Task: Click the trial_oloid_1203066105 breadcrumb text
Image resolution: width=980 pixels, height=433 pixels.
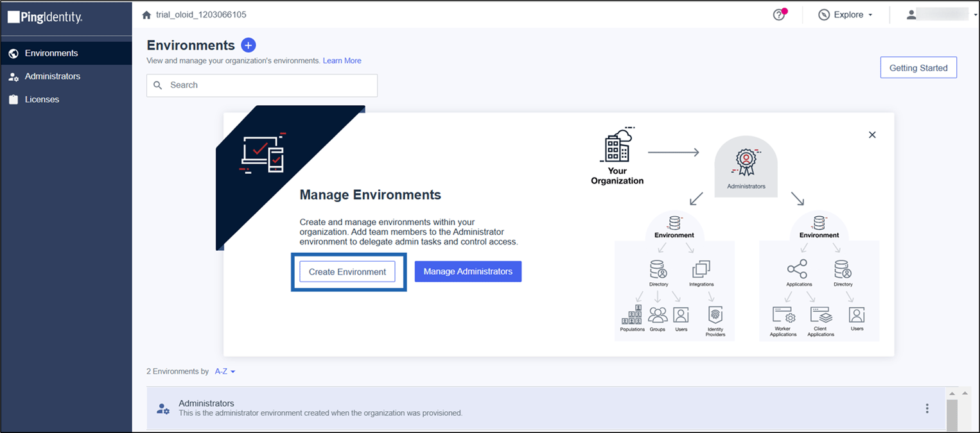Action: pyautogui.click(x=201, y=15)
